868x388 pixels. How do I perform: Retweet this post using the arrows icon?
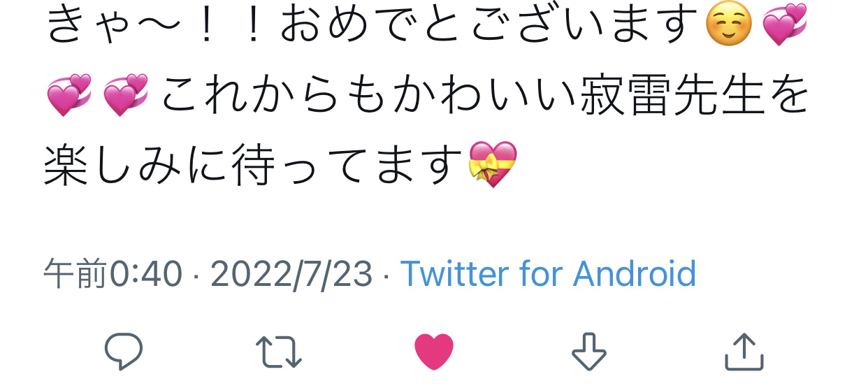click(278, 352)
